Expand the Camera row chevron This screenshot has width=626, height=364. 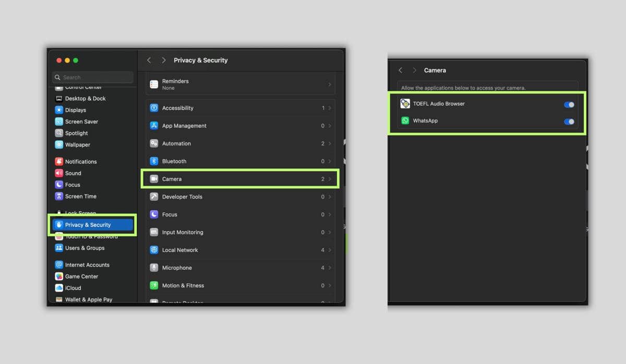330,179
